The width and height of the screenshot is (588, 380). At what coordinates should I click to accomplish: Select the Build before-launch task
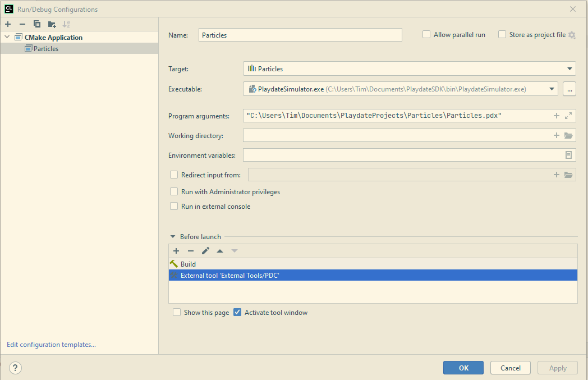pos(373,264)
